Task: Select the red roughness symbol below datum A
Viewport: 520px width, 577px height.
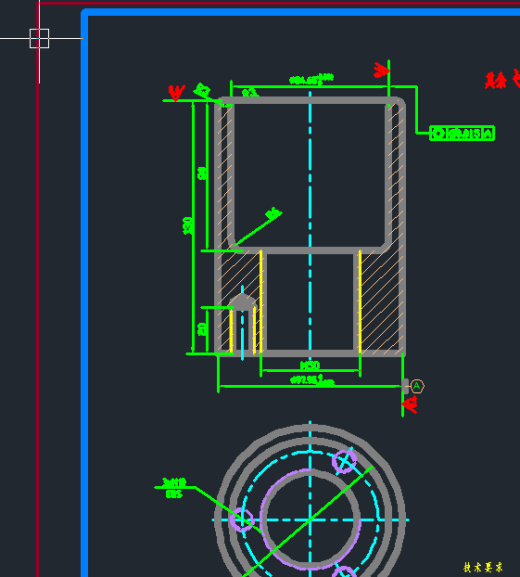Action: (x=410, y=404)
